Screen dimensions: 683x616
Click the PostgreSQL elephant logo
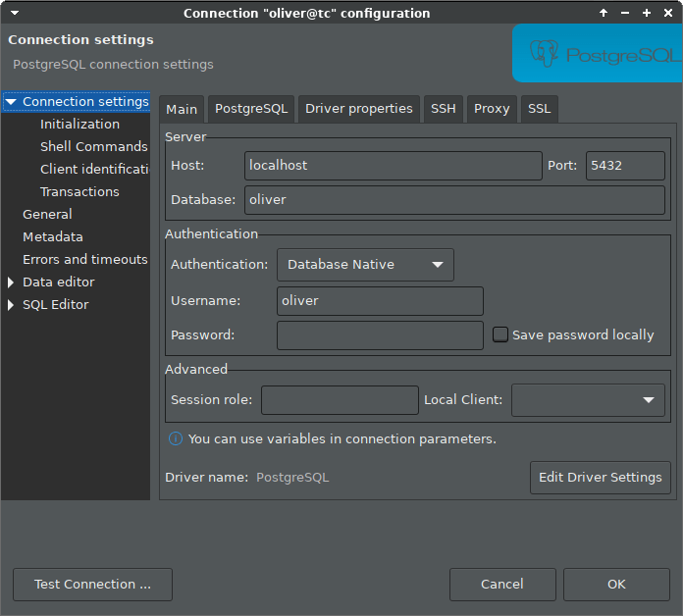pos(546,53)
